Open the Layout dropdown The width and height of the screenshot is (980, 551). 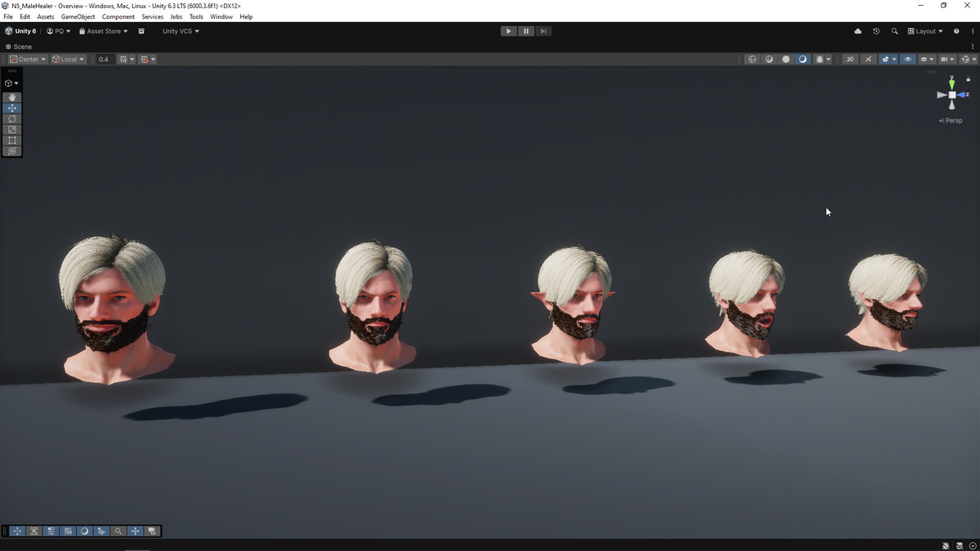pyautogui.click(x=925, y=31)
